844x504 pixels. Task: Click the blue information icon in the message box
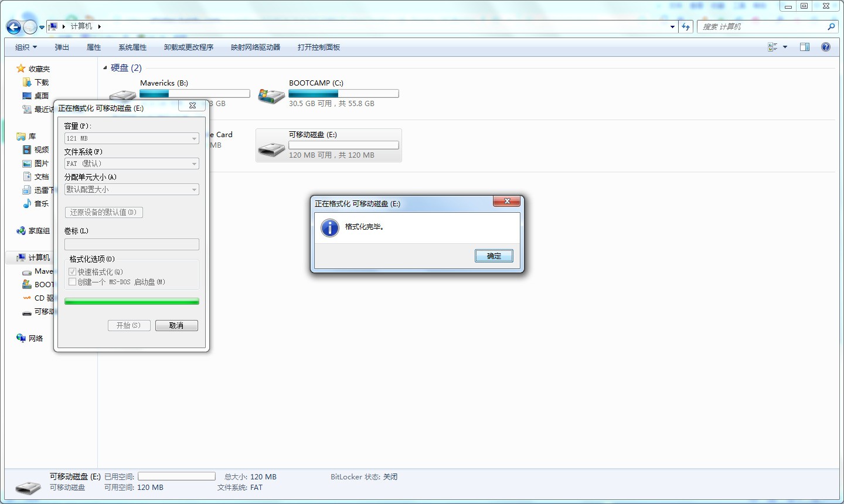330,227
